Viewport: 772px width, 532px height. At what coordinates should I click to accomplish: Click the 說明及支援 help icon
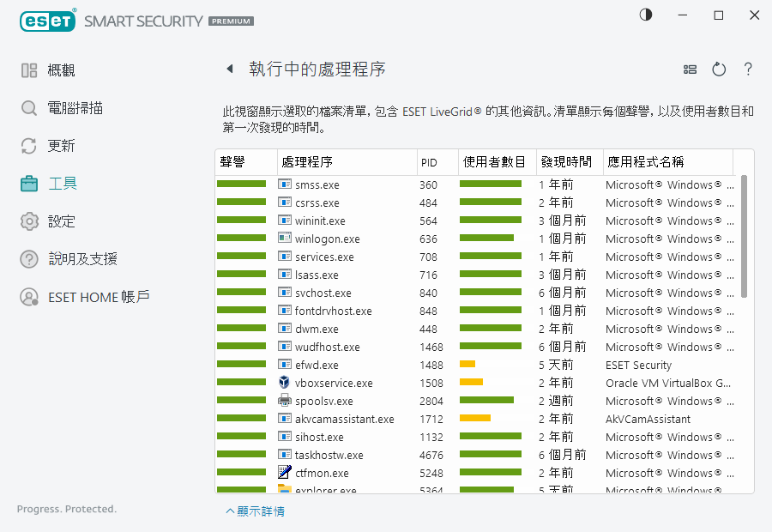(x=29, y=259)
